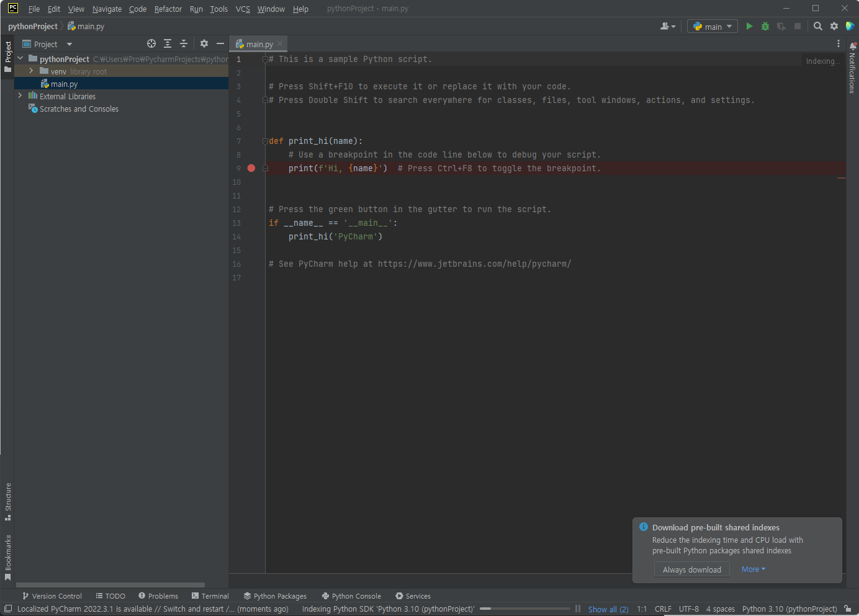
Task: Close the main.py editor tab
Action: (x=280, y=43)
